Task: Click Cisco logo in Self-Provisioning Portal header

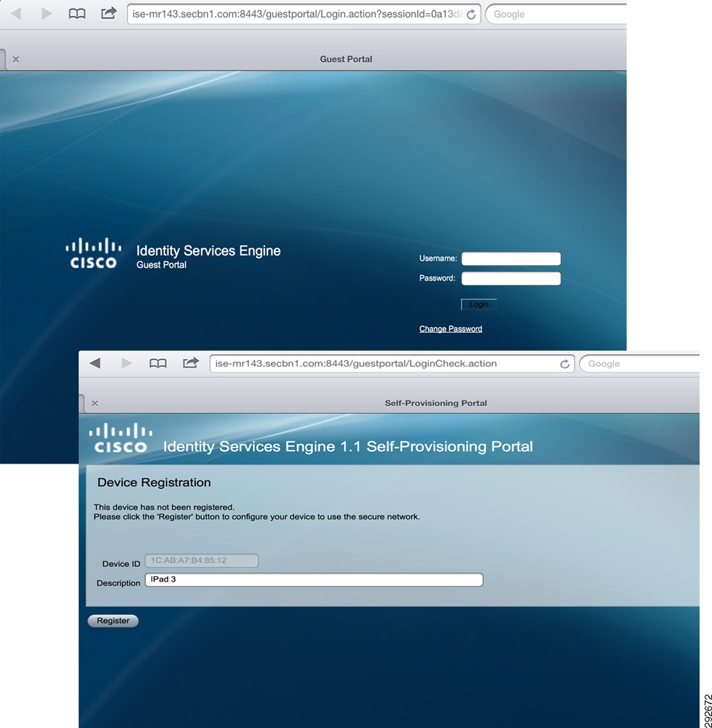Action: click(121, 438)
